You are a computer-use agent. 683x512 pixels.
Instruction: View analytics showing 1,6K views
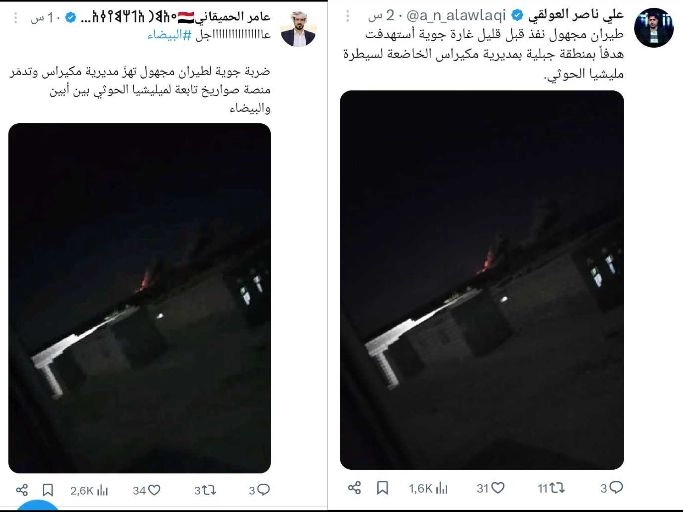click(x=428, y=488)
